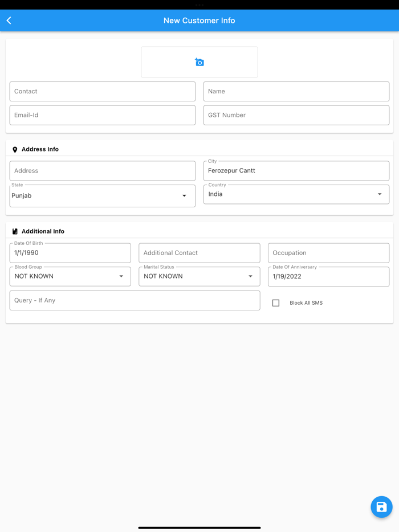
Task: Click the Additional Info section icon
Action: (15, 231)
